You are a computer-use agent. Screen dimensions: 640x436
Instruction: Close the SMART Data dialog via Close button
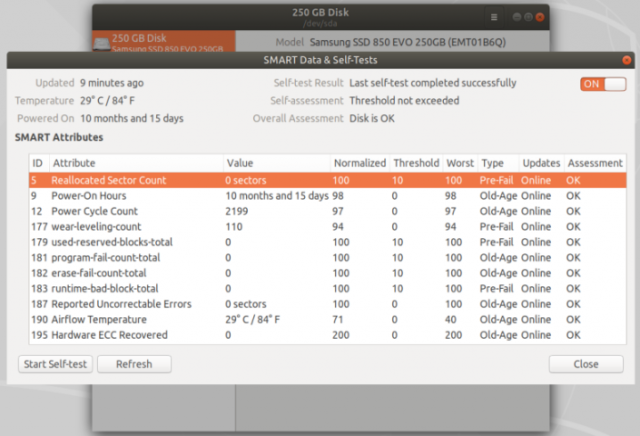pos(586,364)
